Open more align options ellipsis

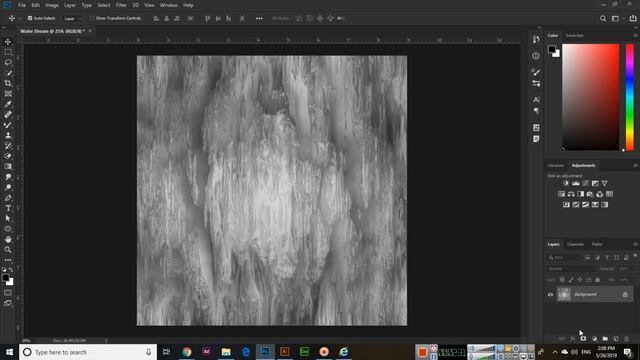pyautogui.click(x=259, y=18)
